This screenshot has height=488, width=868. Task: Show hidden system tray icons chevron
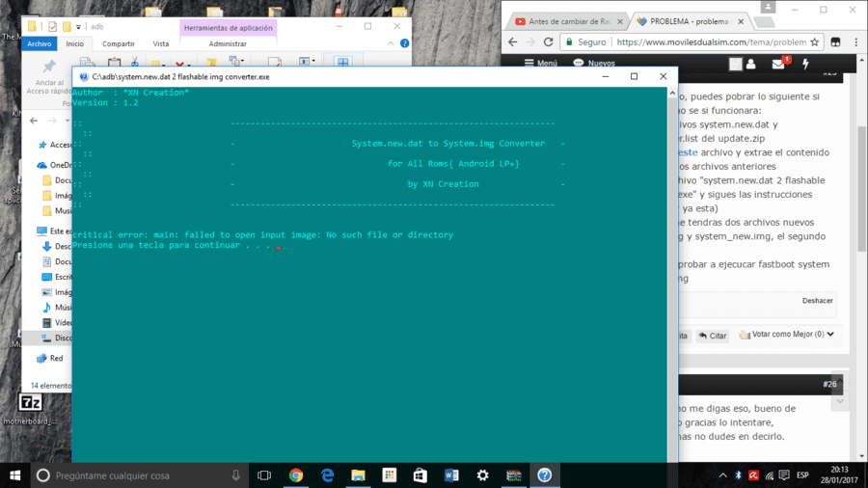(723, 475)
